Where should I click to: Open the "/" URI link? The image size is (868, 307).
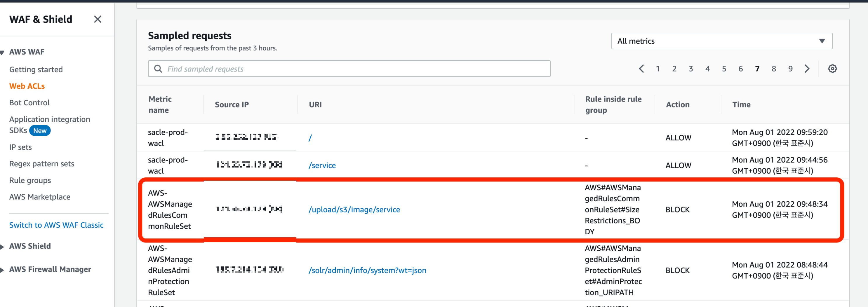[x=310, y=138]
